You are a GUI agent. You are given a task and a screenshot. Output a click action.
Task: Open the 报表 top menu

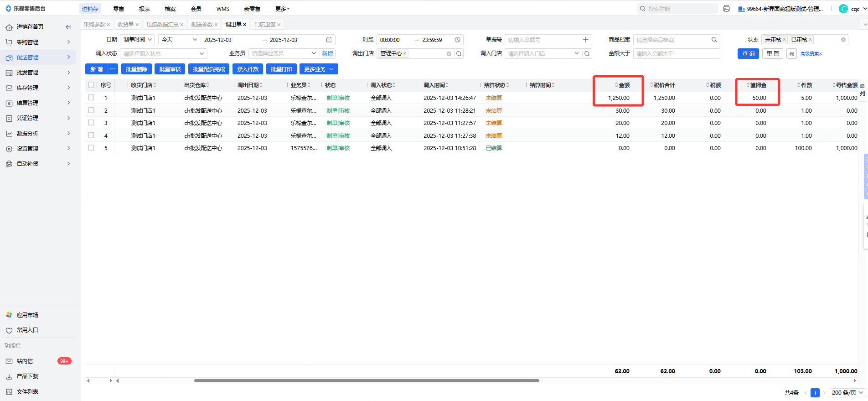pos(144,9)
